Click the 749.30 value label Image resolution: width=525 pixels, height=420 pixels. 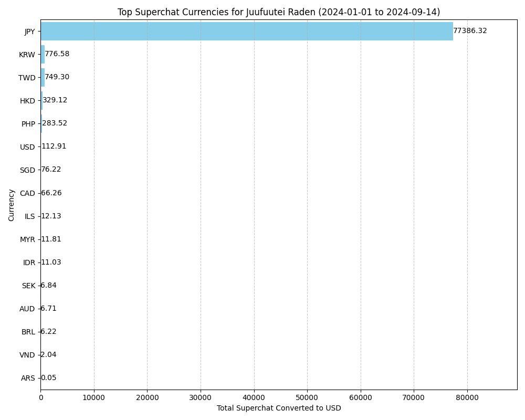tap(57, 77)
